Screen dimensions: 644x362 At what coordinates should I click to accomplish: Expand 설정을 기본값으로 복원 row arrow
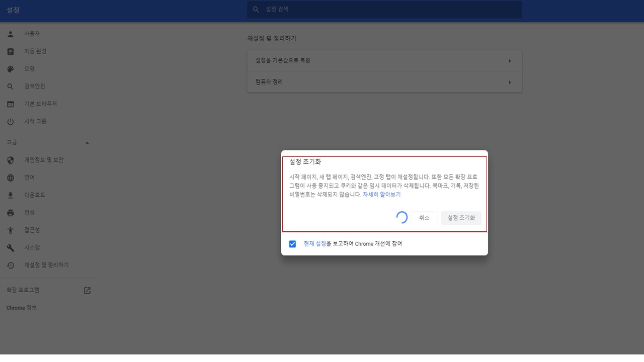click(510, 61)
